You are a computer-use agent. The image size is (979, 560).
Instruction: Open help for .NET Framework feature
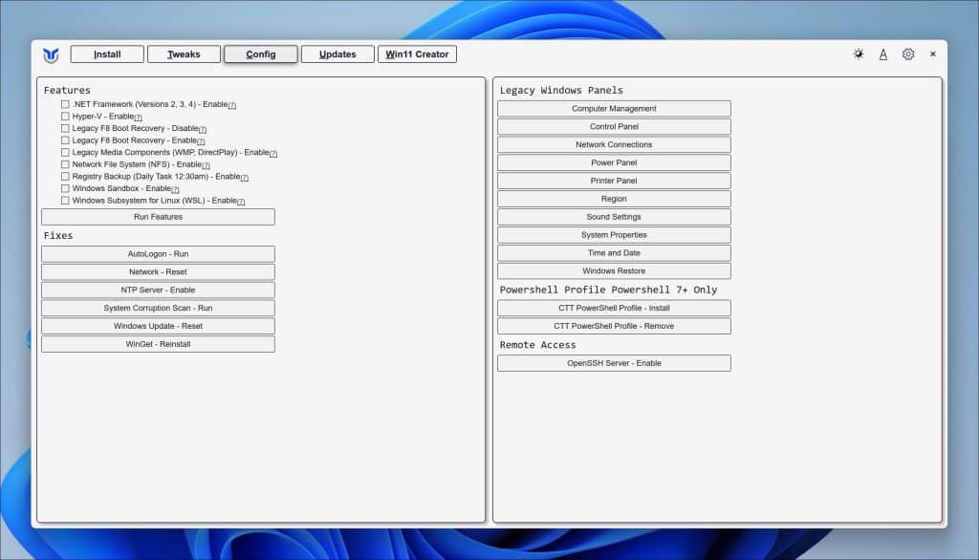(232, 105)
